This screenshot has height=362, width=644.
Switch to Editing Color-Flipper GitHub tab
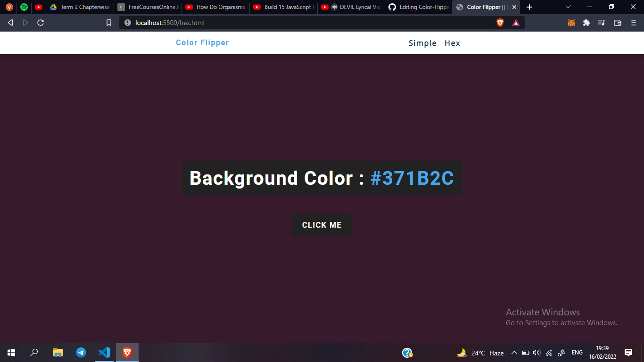419,7
